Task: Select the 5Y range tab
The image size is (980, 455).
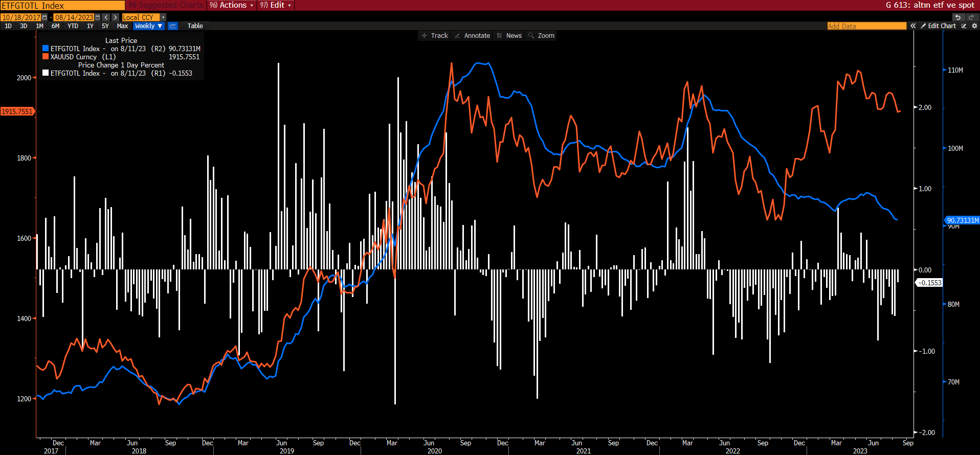Action: pyautogui.click(x=105, y=26)
